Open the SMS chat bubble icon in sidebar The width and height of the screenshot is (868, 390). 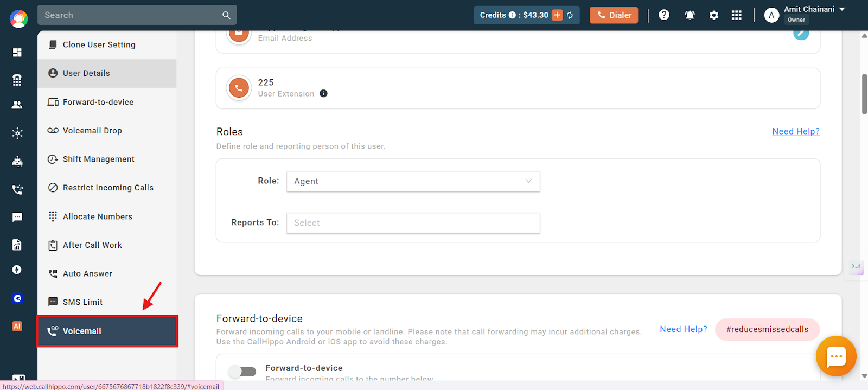[17, 217]
